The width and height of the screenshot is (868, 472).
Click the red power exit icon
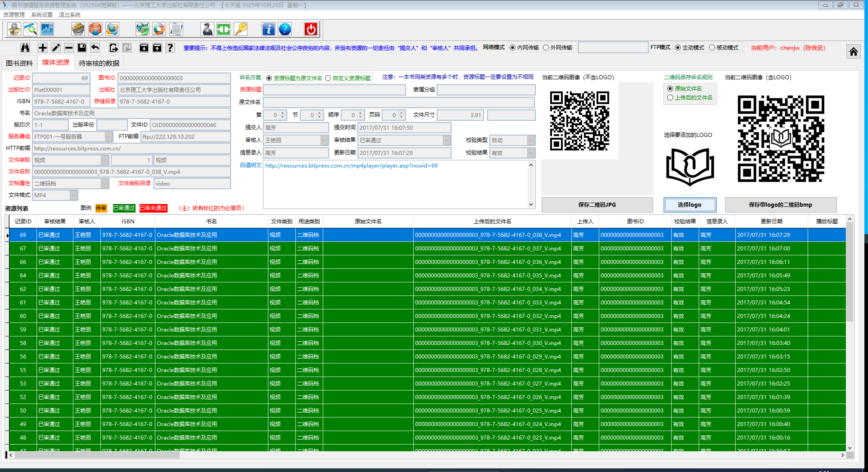pos(311,29)
